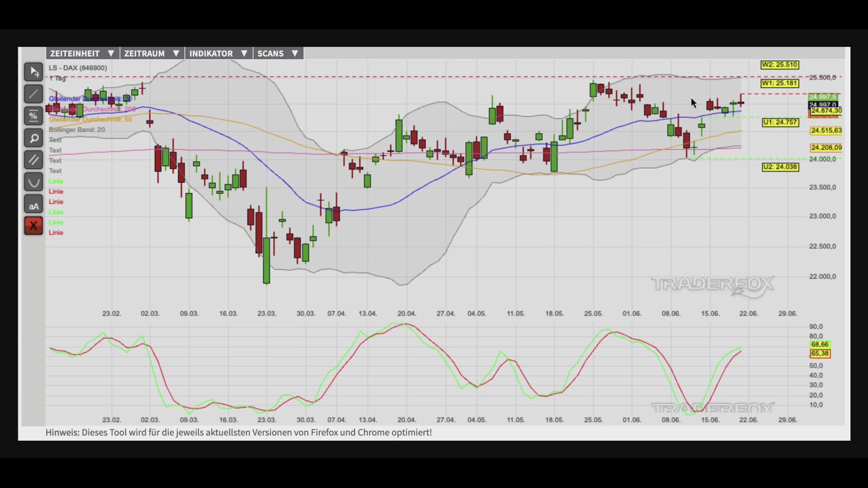This screenshot has height=488, width=868.
Task: Open the ZEITEINHEIT dropdown menu
Action: [82, 53]
